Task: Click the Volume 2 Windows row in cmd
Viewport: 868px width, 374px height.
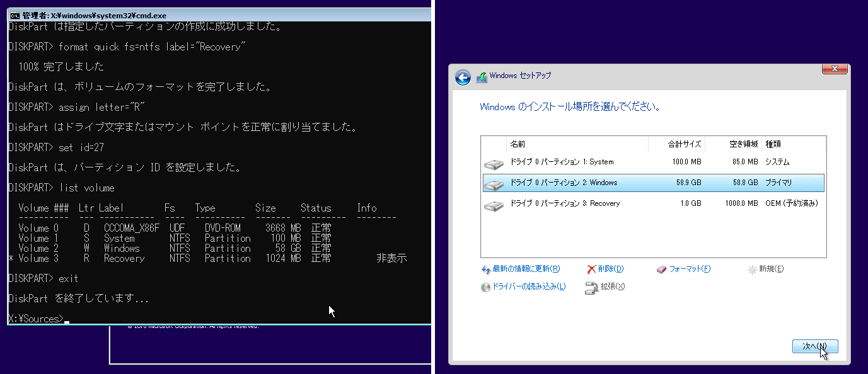Action: tap(175, 248)
